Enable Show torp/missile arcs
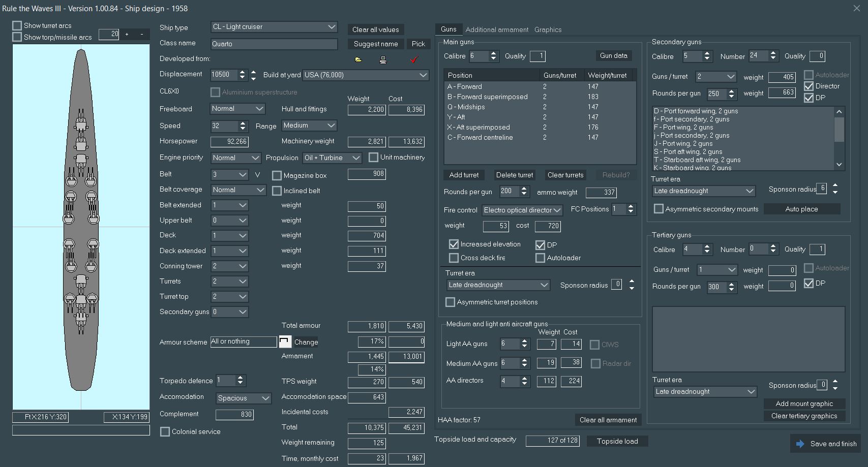The width and height of the screenshot is (868, 467). pyautogui.click(x=17, y=37)
